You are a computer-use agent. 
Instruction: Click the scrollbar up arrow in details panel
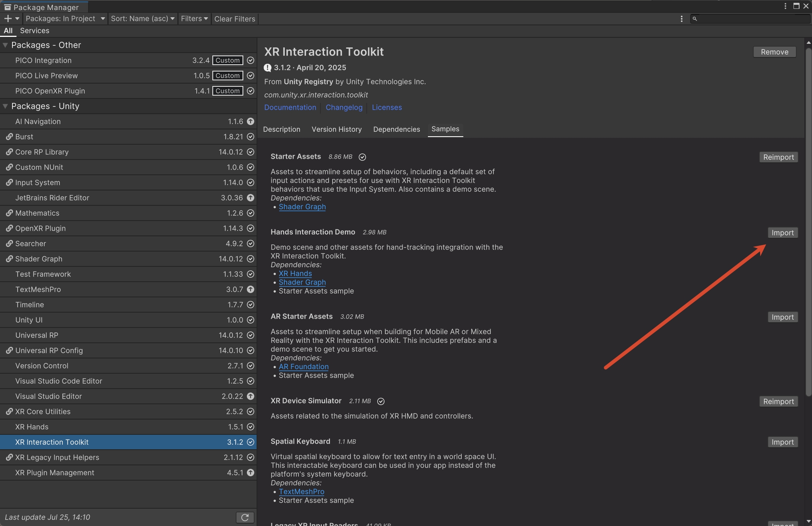(x=808, y=42)
